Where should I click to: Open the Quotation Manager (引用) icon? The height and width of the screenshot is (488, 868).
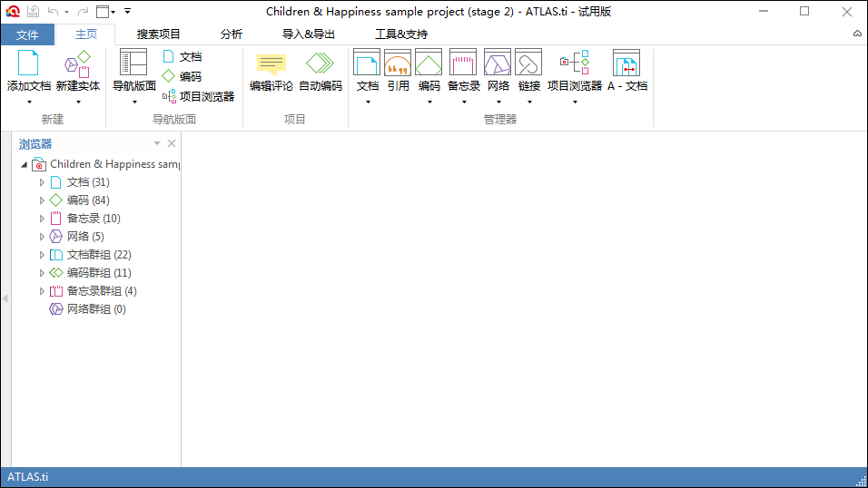(x=398, y=62)
